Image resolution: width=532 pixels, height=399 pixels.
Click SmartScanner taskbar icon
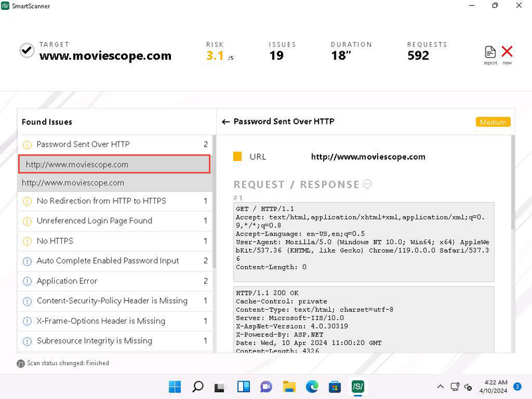tap(358, 387)
